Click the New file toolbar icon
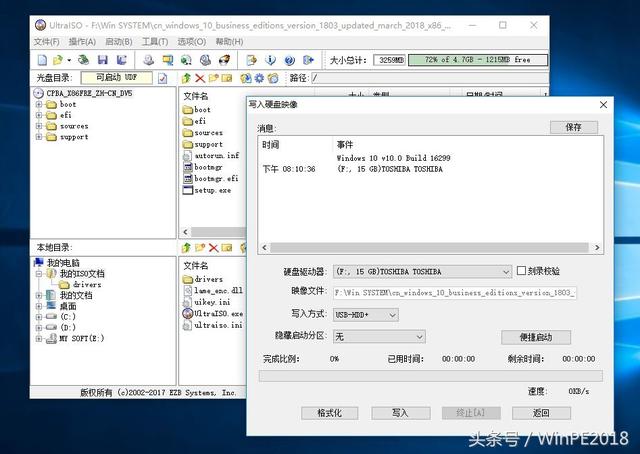The height and width of the screenshot is (454, 640). pyautogui.click(x=42, y=60)
